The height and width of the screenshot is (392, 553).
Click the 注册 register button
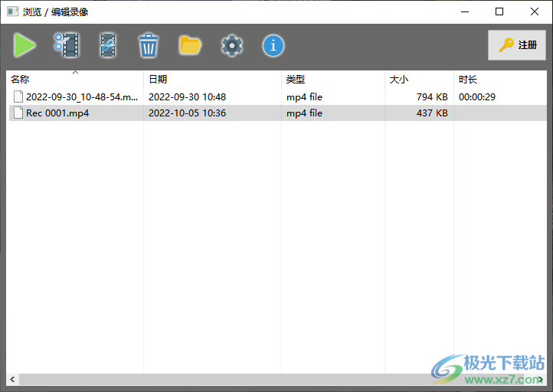pyautogui.click(x=517, y=45)
